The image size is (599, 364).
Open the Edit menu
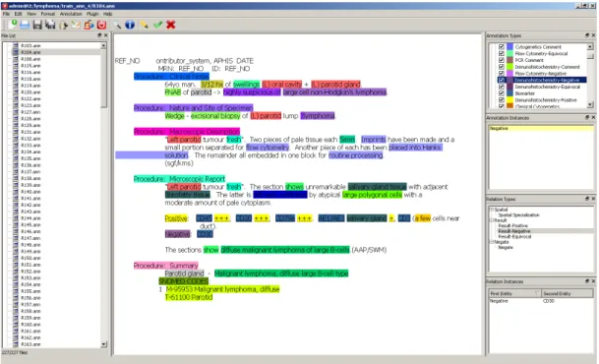point(19,14)
